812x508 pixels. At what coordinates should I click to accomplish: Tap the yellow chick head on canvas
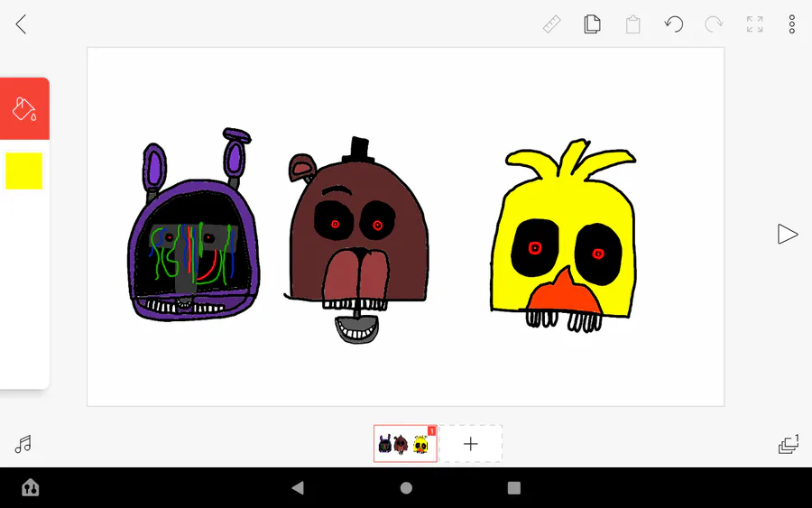click(x=565, y=236)
